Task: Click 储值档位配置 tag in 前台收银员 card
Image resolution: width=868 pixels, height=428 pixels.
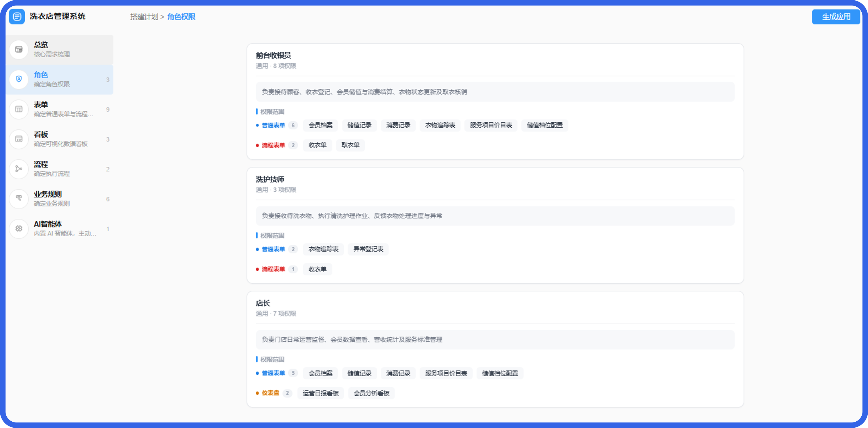Action: click(545, 125)
